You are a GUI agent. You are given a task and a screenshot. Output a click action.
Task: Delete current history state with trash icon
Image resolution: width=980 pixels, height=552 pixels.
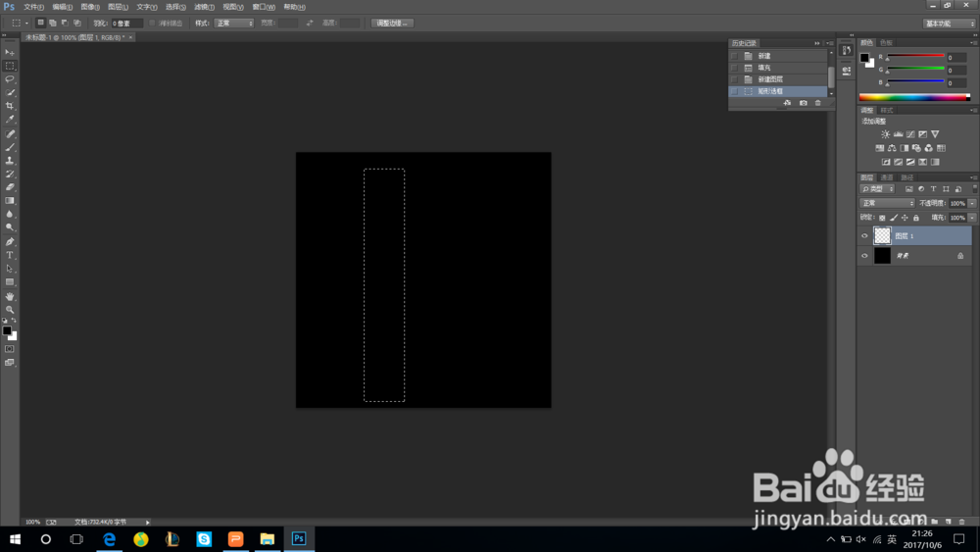(x=818, y=103)
